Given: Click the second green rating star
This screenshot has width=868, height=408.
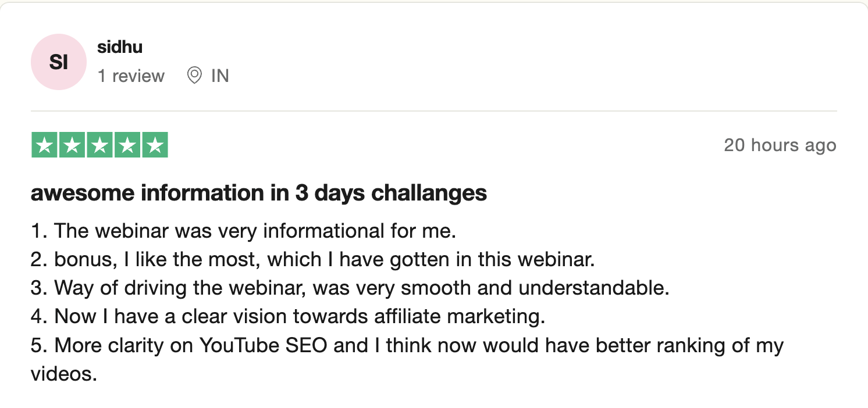Looking at the screenshot, I should click(72, 145).
